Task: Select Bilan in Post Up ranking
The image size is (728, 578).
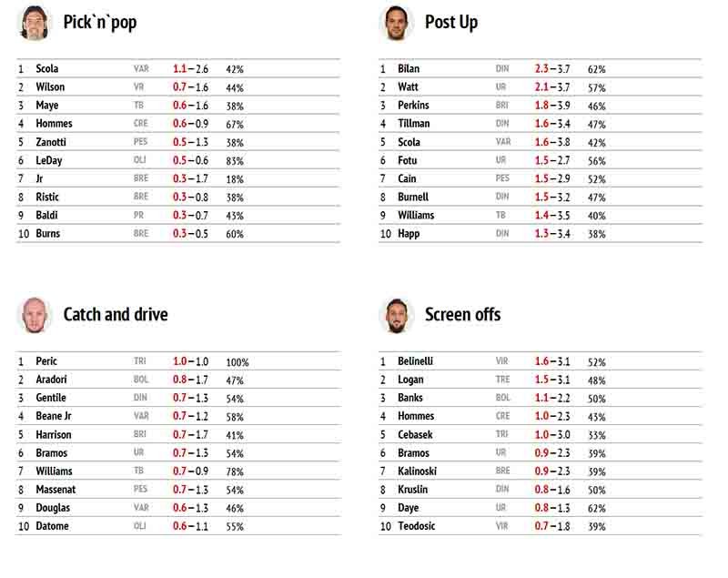Action: tap(409, 68)
